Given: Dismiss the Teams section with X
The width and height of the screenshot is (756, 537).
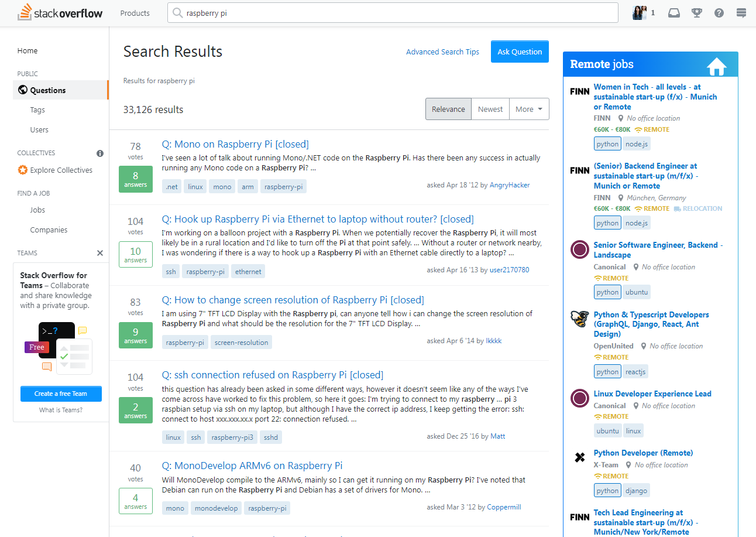Looking at the screenshot, I should point(100,253).
